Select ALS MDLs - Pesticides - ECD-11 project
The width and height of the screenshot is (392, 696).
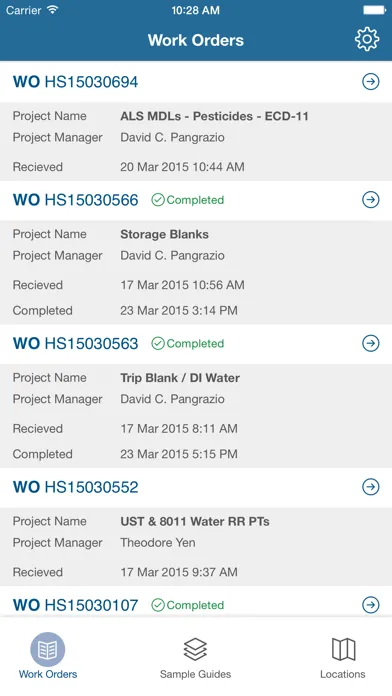pos(214,116)
